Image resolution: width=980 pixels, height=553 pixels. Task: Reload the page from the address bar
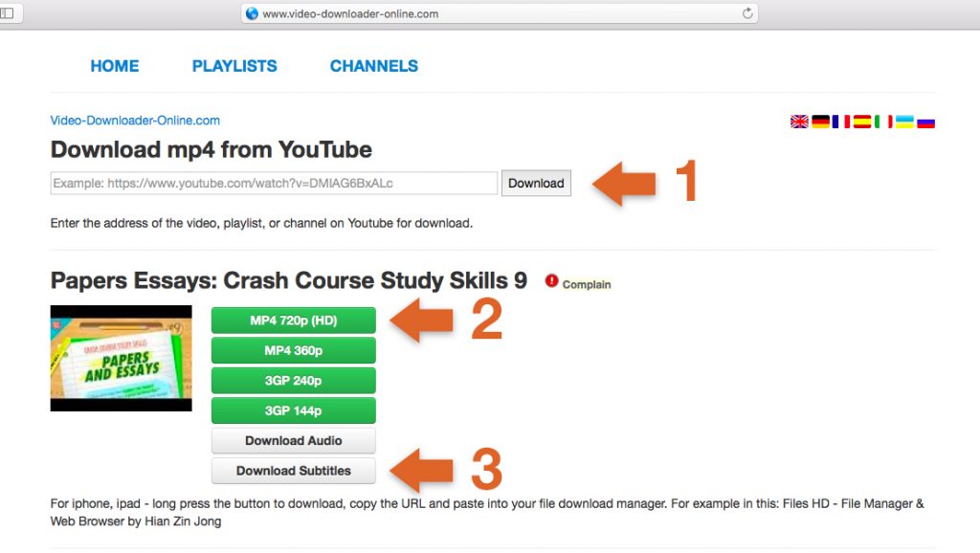pos(747,13)
